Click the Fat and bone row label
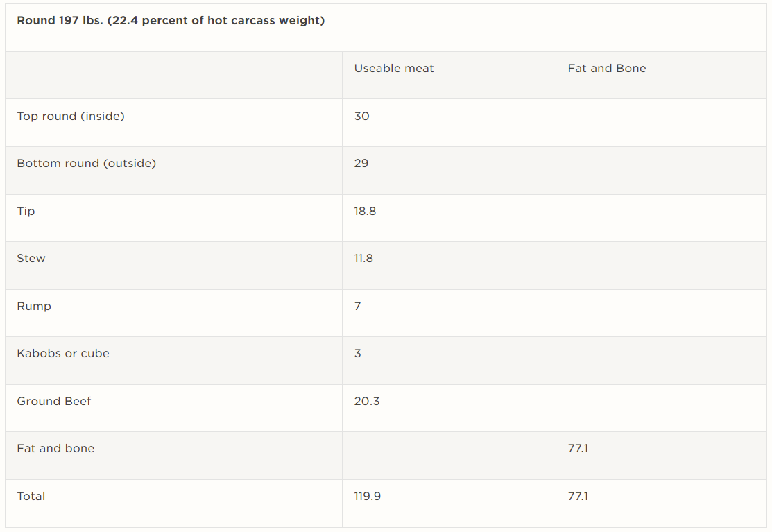 click(55, 449)
